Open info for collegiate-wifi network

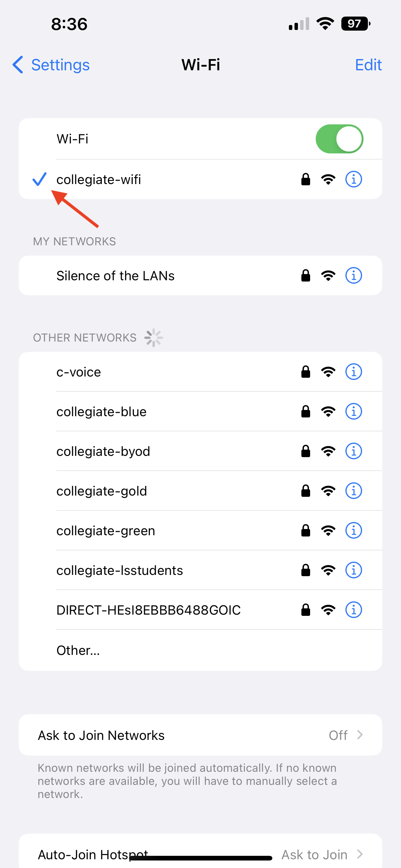click(x=354, y=179)
